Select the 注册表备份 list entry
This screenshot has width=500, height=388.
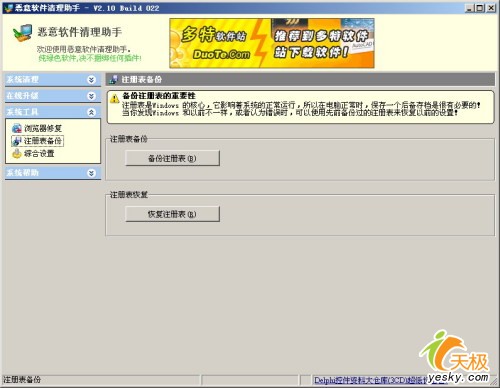click(x=43, y=141)
